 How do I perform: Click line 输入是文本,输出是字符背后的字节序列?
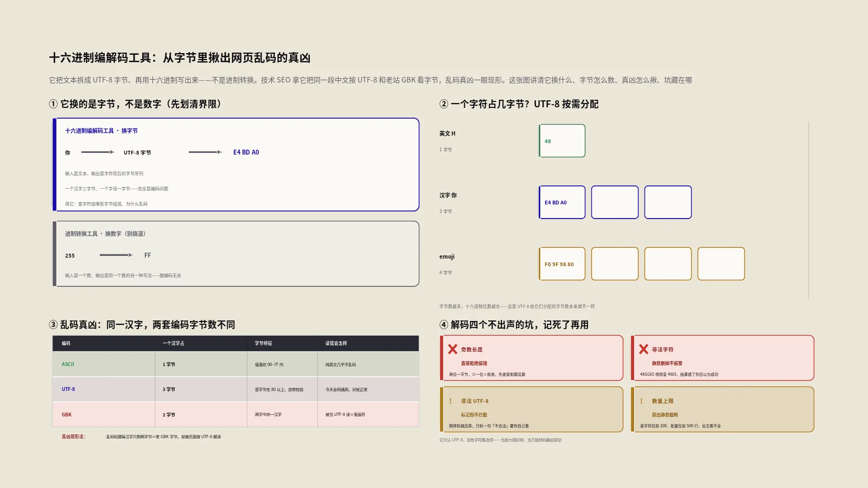coord(104,174)
